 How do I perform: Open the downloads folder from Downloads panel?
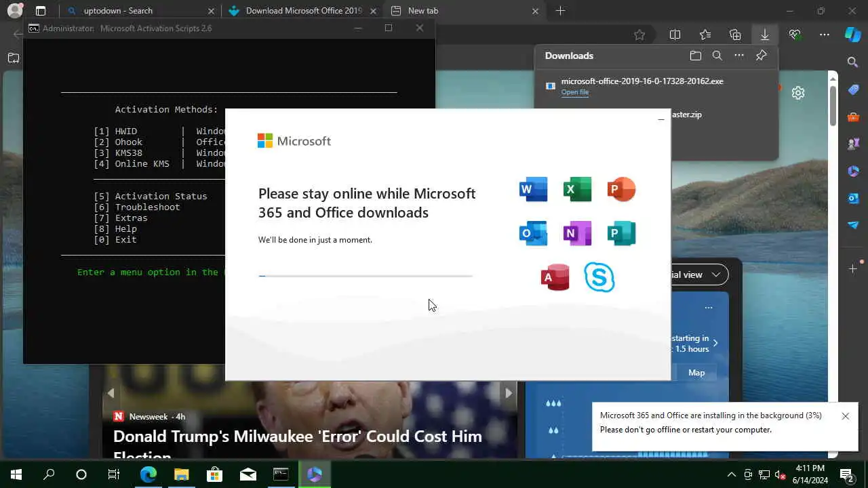pos(695,56)
